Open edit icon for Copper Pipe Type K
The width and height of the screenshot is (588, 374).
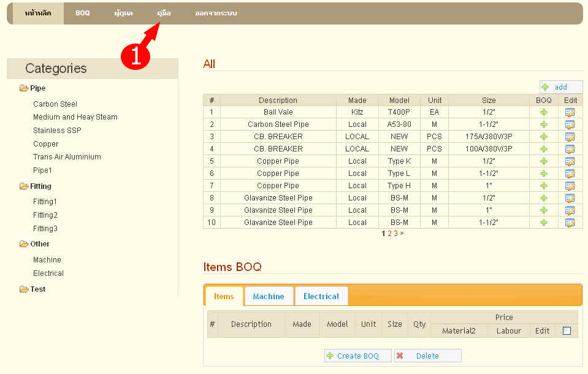pyautogui.click(x=570, y=161)
